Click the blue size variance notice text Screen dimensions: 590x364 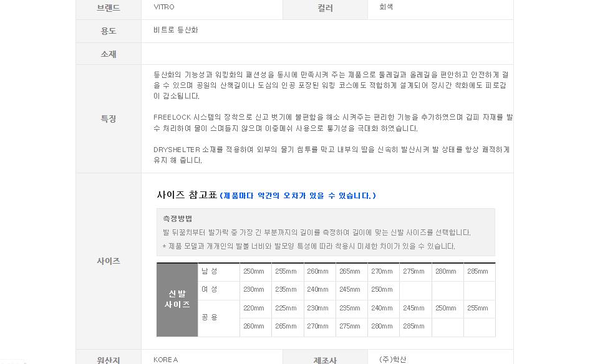[297, 196]
